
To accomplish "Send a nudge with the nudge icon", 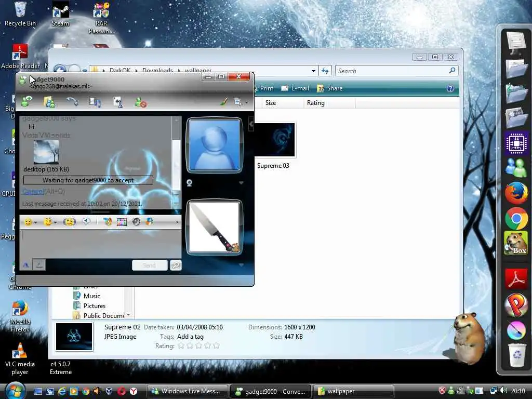I will [x=69, y=222].
